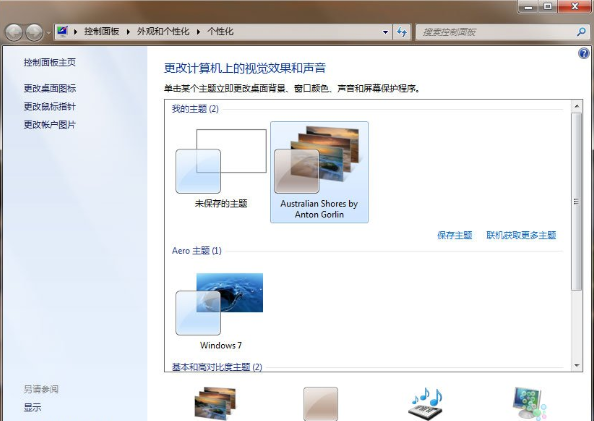
Task: Open the address bar history dropdown
Action: [386, 32]
